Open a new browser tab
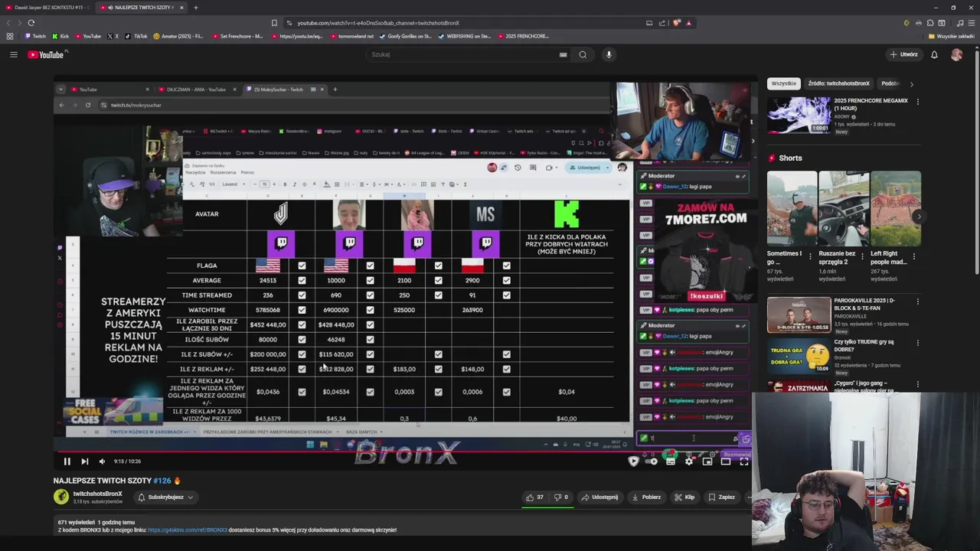The image size is (980, 551). [x=195, y=8]
